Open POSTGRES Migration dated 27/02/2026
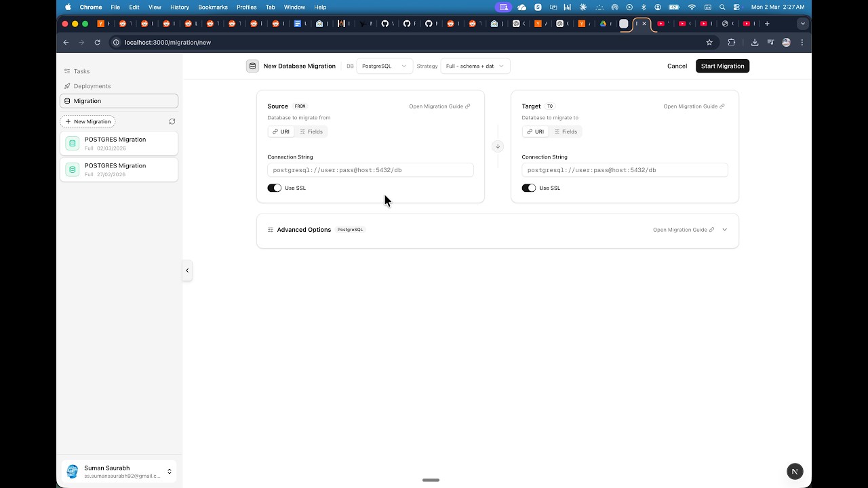The image size is (868, 488). (119, 169)
